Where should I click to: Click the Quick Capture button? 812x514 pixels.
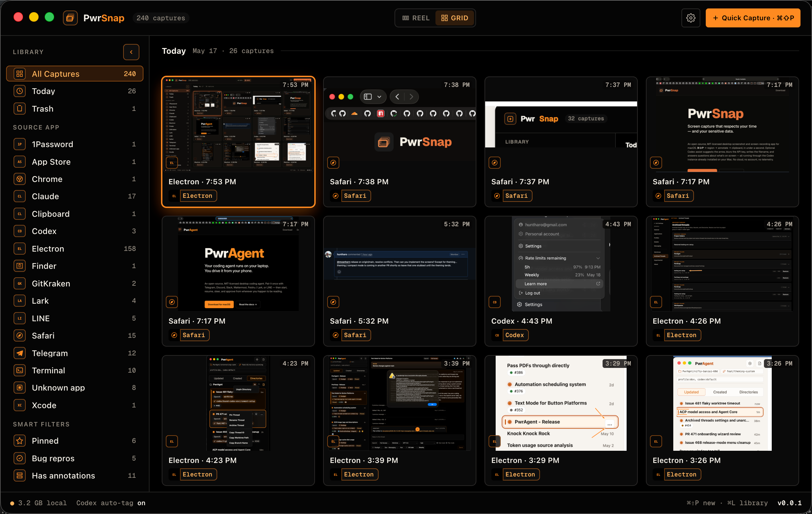click(753, 18)
